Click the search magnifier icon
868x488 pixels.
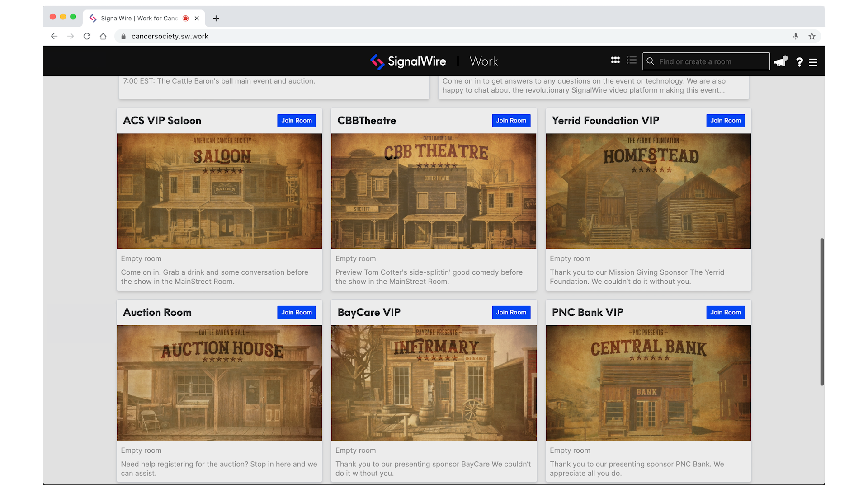click(x=650, y=61)
